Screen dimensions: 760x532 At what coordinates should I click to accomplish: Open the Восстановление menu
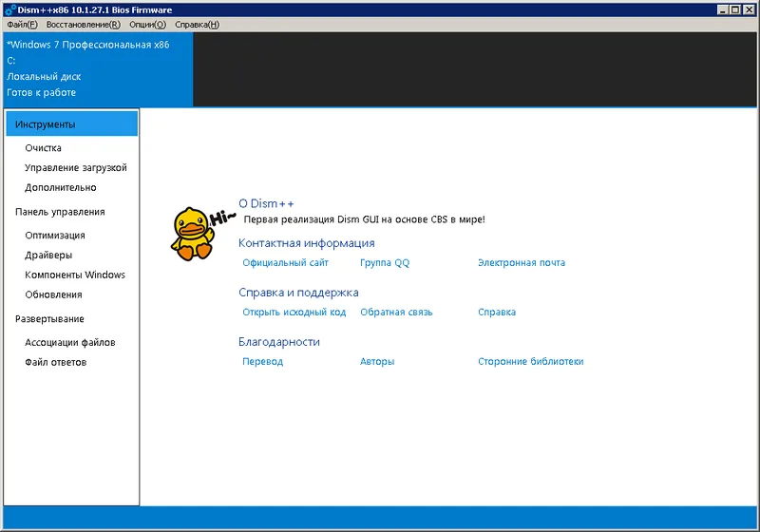click(84, 25)
